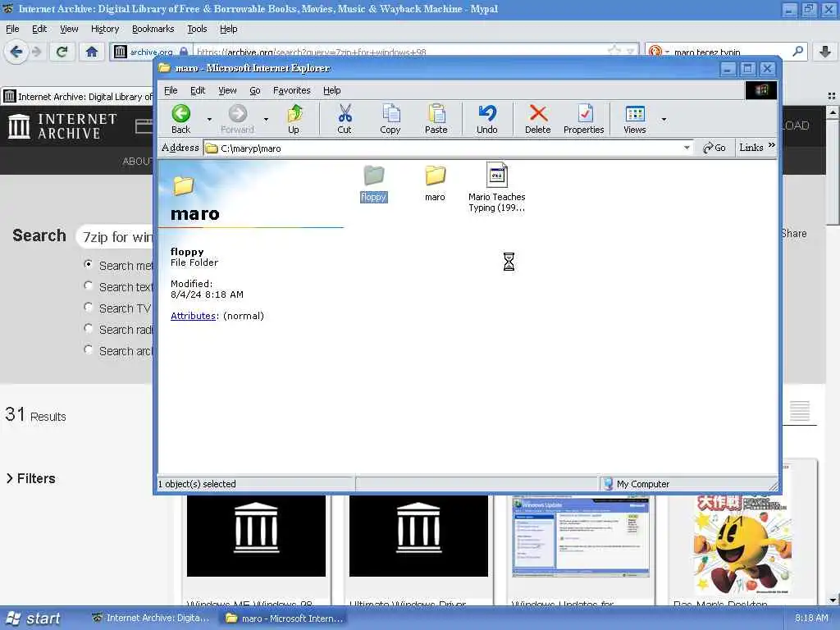840x630 pixels.
Task: Click Mypal browser back arrow
Action: click(x=16, y=52)
